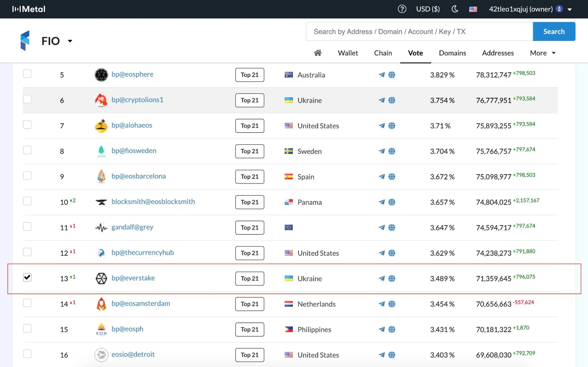Image resolution: width=588 pixels, height=367 pixels.
Task: Enable checkbox for eosio@detroit
Action: pos(27,354)
